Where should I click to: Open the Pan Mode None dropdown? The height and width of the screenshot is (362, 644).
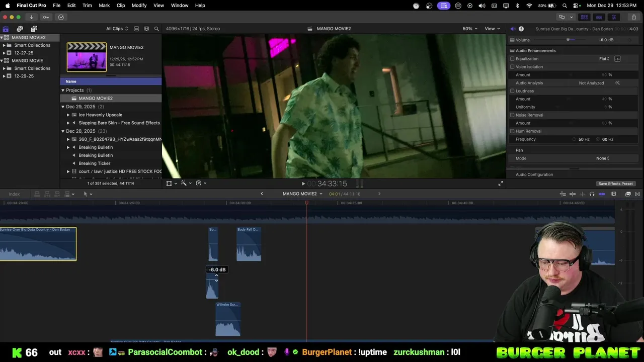click(603, 158)
